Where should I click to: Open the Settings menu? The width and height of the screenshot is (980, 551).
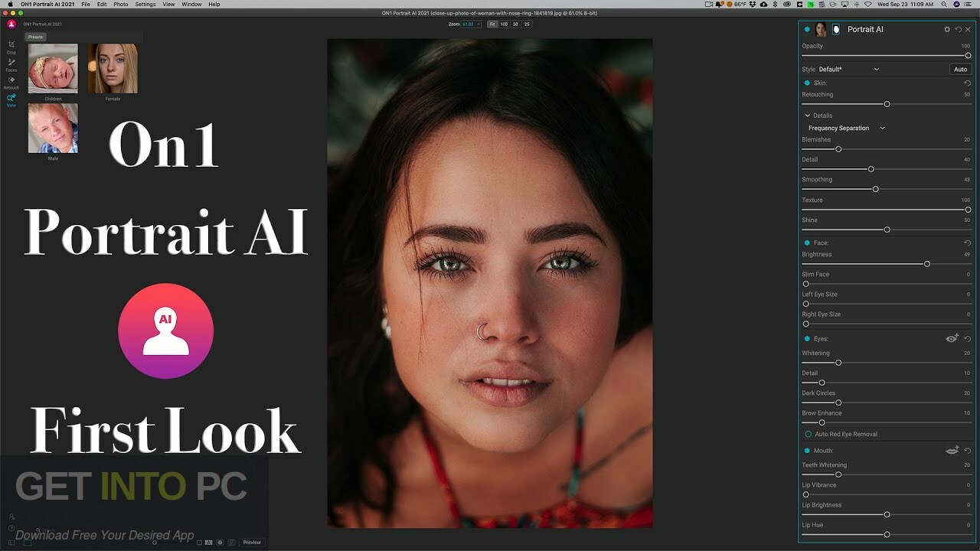145,5
